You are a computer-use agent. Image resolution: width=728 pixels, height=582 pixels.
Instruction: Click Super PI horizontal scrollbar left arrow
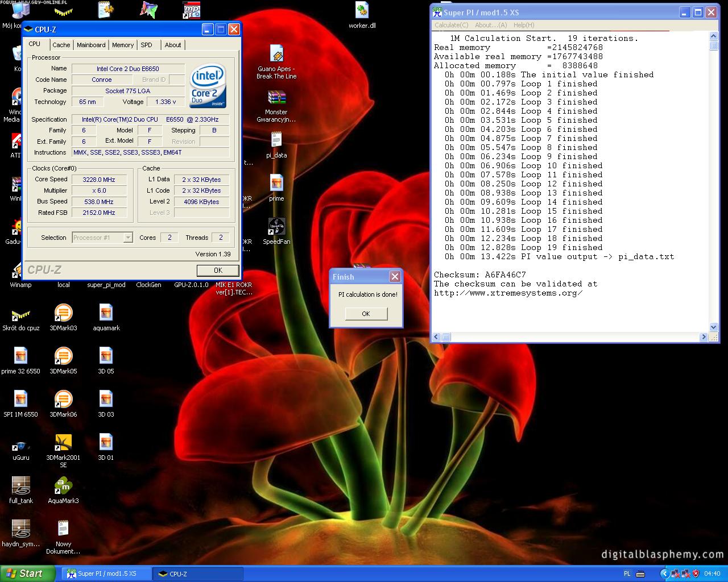coord(437,337)
